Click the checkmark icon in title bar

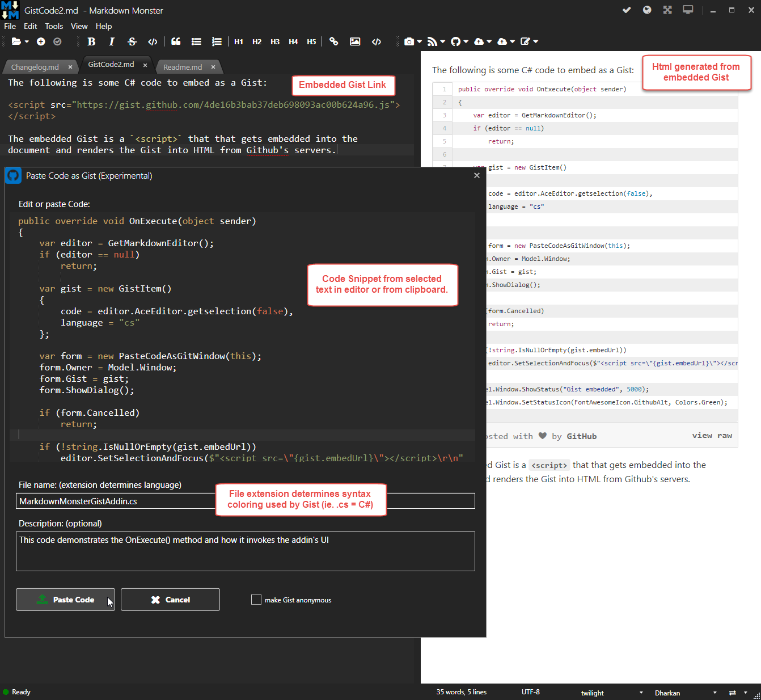coord(627,10)
